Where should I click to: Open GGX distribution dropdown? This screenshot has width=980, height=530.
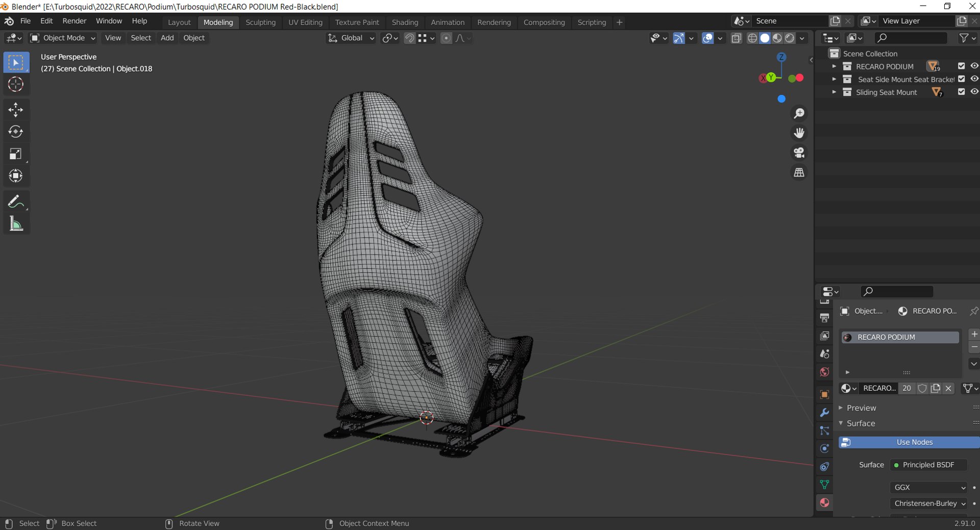[x=928, y=487]
